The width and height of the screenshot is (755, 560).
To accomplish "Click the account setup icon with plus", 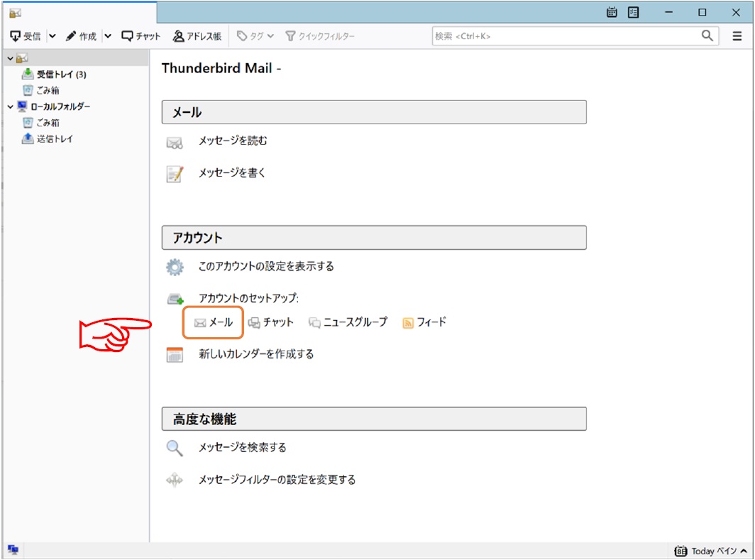I will click(x=175, y=300).
